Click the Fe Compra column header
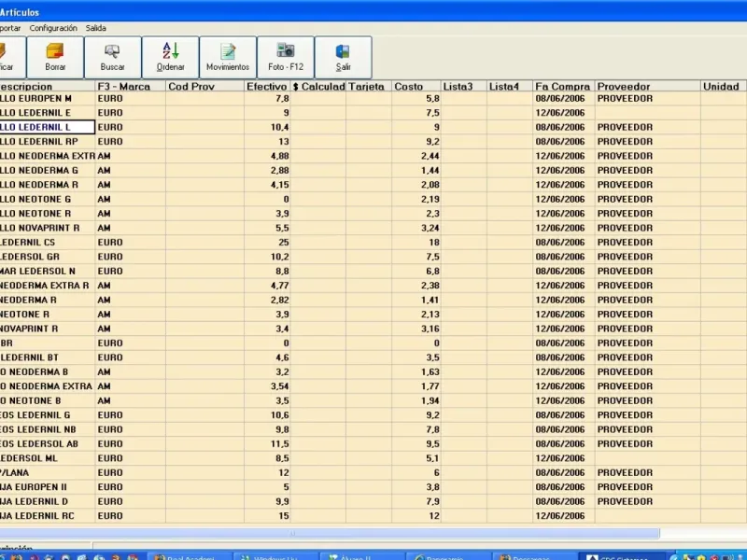The width and height of the screenshot is (747, 560). (x=564, y=86)
